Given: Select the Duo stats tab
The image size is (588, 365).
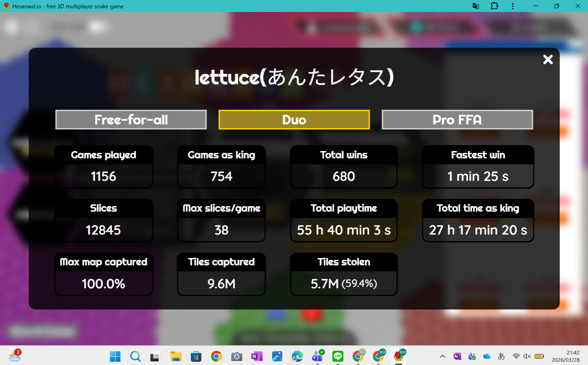Looking at the screenshot, I should [x=294, y=120].
